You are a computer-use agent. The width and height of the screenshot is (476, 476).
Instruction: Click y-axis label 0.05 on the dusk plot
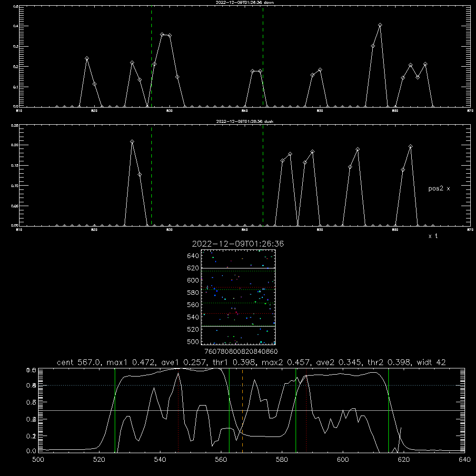pos(15,206)
